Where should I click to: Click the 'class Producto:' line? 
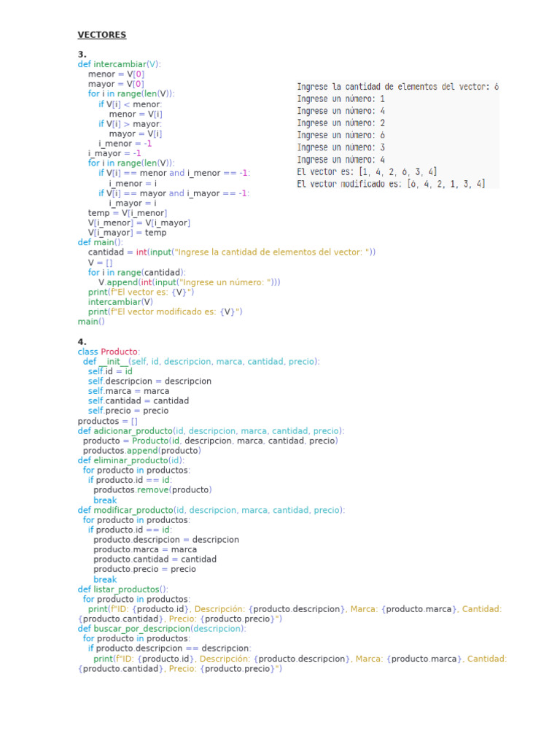click(109, 352)
